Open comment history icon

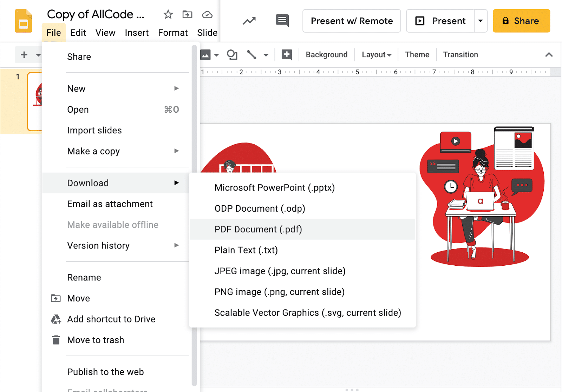(x=282, y=21)
